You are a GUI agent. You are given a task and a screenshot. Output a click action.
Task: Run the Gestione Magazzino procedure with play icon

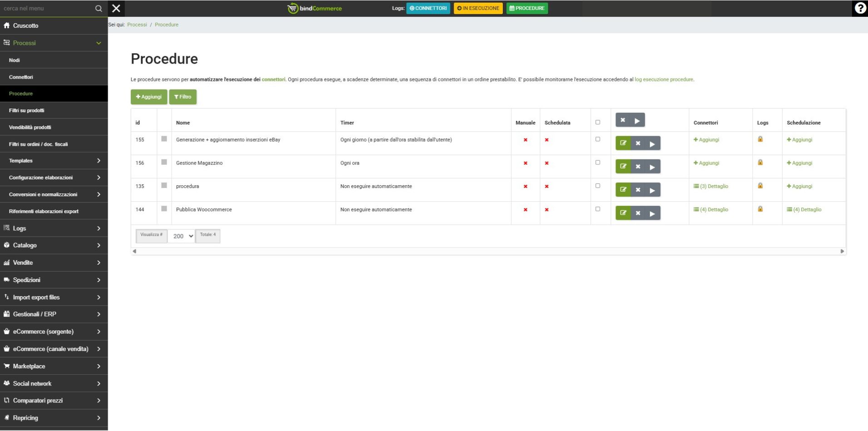(652, 167)
